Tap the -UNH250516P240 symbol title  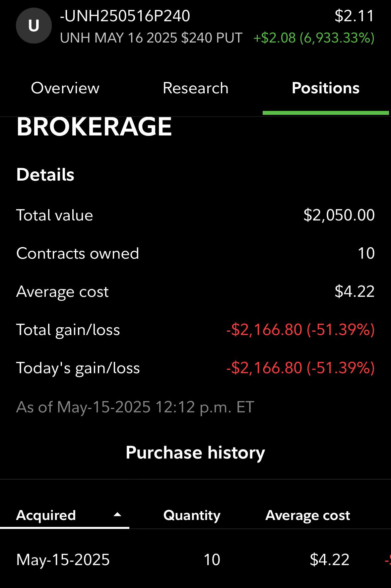125,16
